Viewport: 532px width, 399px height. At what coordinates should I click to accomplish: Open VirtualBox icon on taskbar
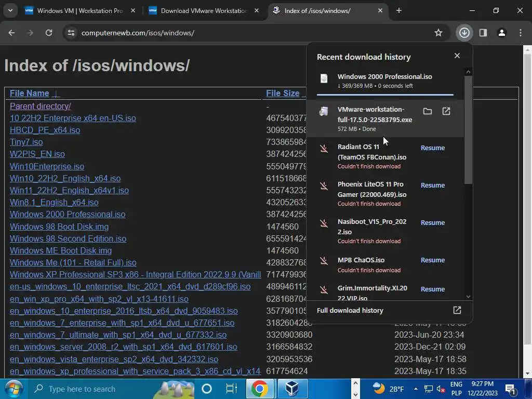[292, 389]
